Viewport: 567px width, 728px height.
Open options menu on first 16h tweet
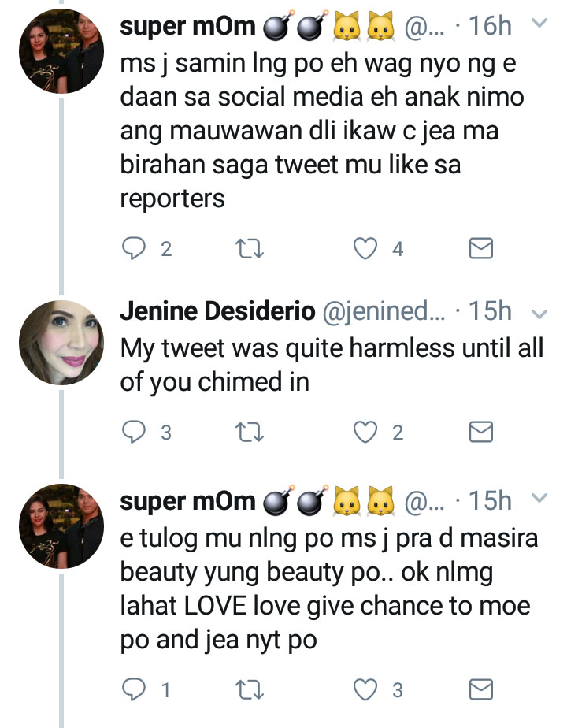tap(539, 24)
